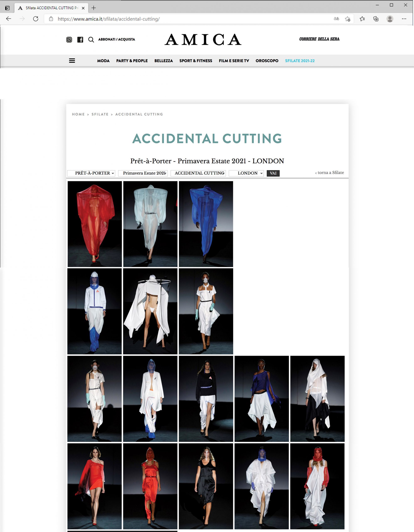Open the browser Collections icon
Image resolution: width=414 pixels, height=532 pixels.
pyautogui.click(x=376, y=19)
